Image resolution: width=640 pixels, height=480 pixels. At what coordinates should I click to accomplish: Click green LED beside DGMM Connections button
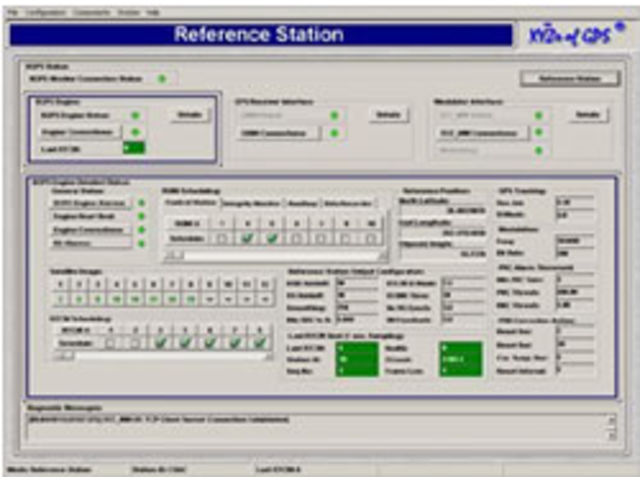coord(335,132)
